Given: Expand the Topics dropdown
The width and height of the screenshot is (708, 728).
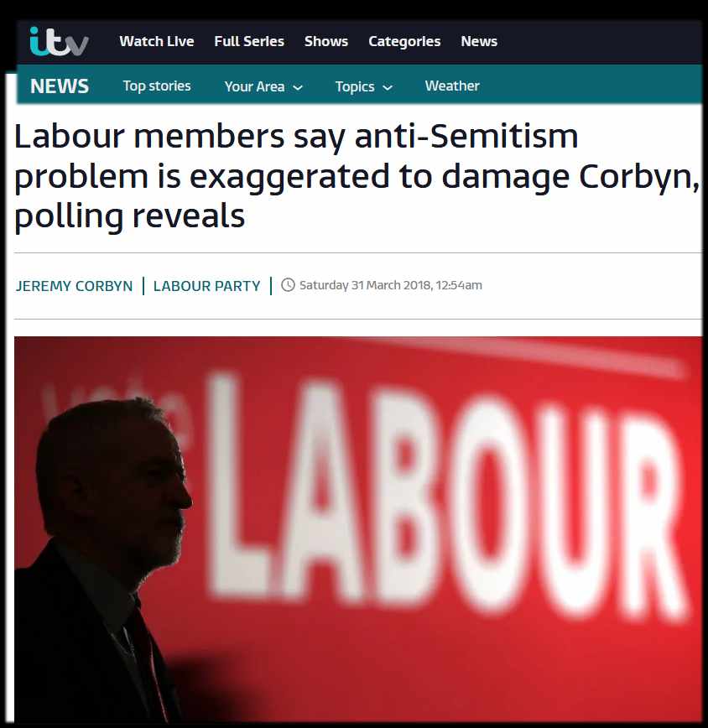Looking at the screenshot, I should coord(364,87).
